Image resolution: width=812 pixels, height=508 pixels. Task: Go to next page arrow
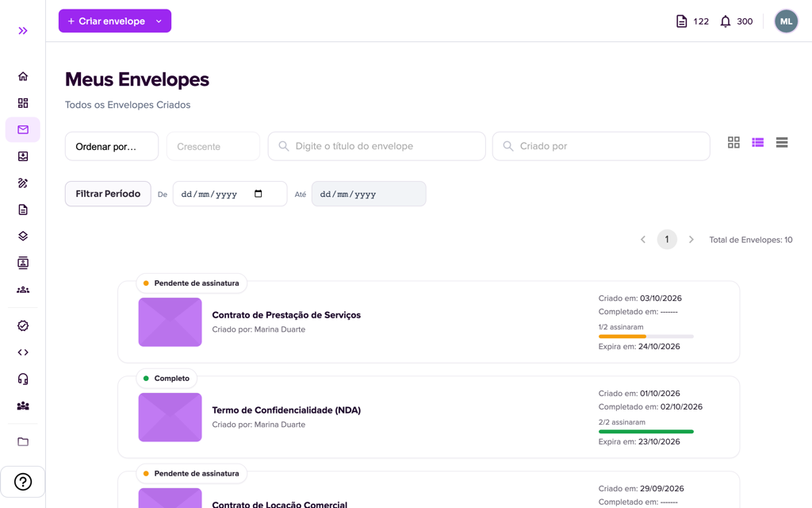point(691,240)
